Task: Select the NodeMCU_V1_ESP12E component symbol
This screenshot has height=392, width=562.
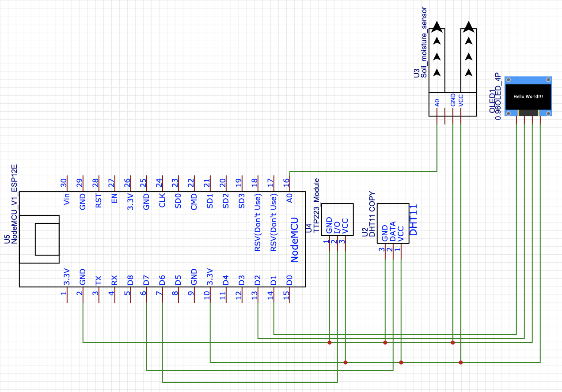Action: pyautogui.click(x=163, y=238)
